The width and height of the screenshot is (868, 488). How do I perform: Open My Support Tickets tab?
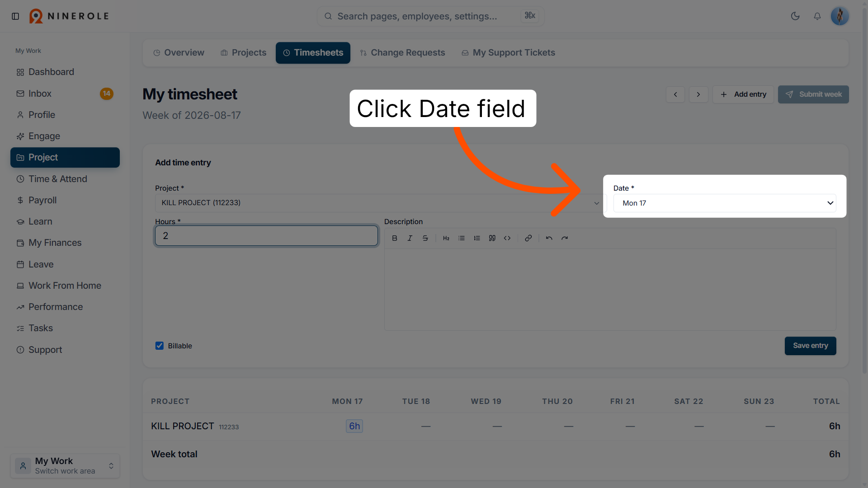[x=508, y=53]
